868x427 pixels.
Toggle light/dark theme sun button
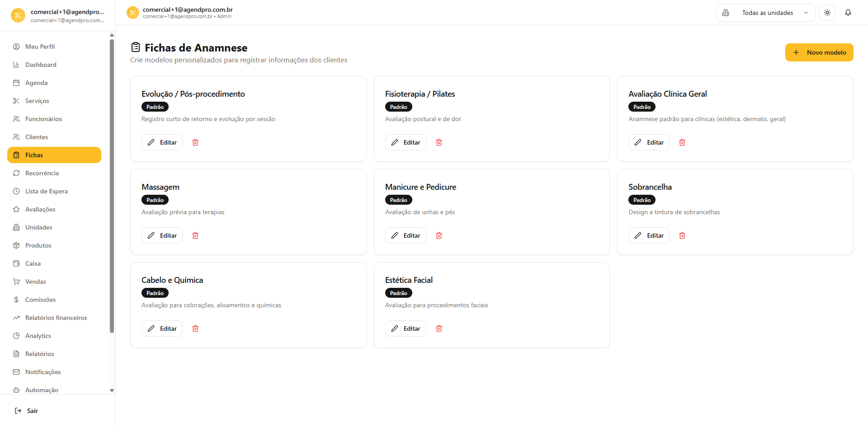(827, 13)
